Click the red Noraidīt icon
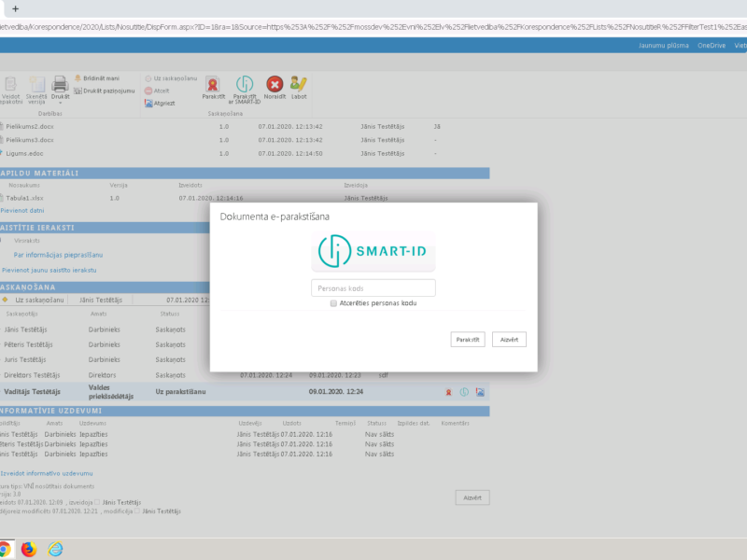 click(275, 84)
